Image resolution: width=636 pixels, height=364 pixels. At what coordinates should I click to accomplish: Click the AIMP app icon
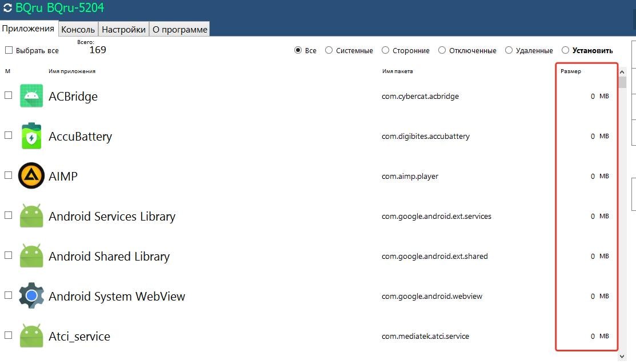tap(31, 175)
